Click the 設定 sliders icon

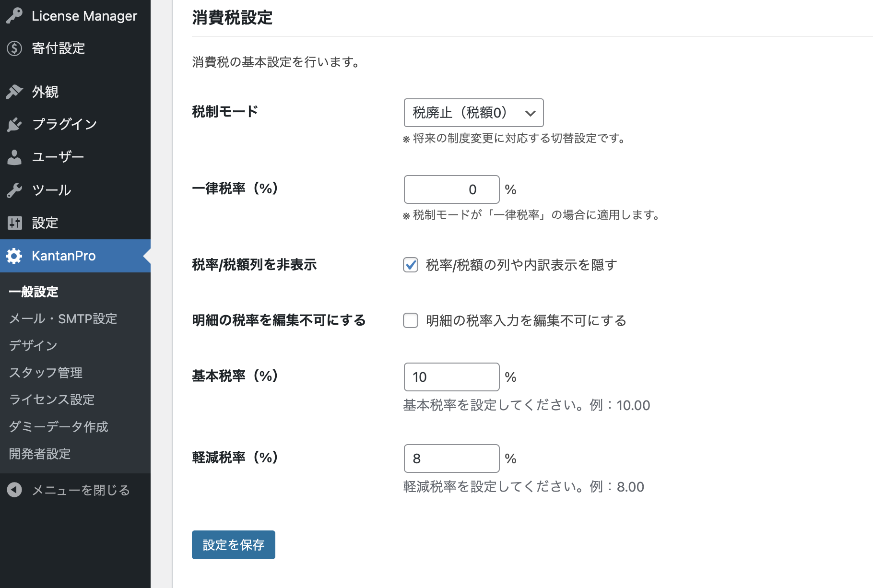coord(14,223)
